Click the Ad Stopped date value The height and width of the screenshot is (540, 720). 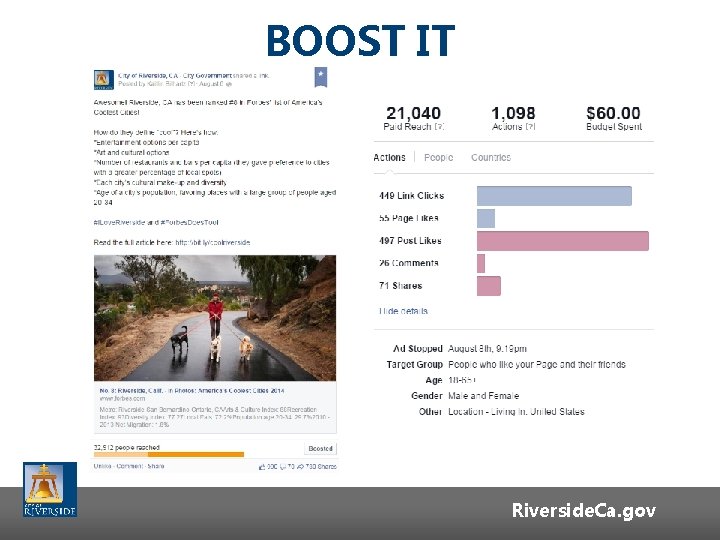(x=487, y=349)
